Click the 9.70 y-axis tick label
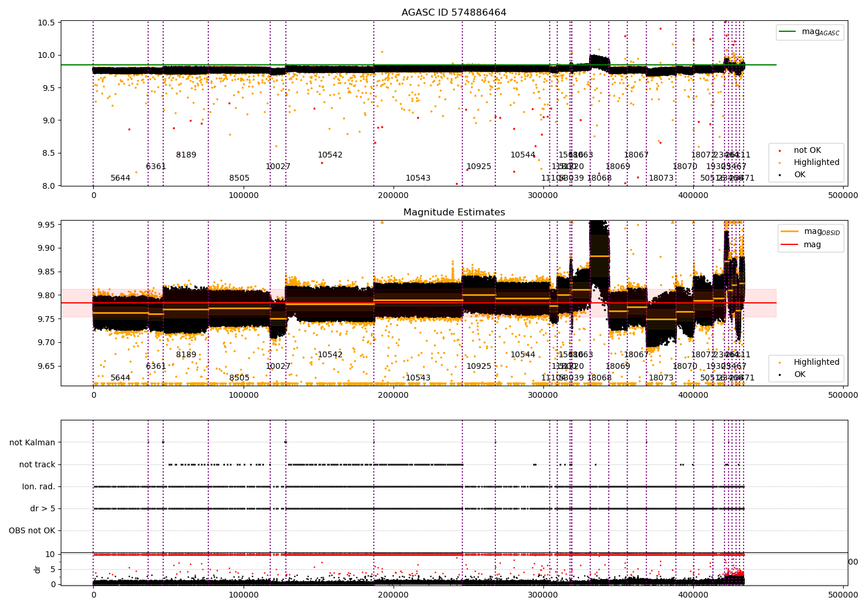This screenshot has width=868, height=608. [46, 342]
